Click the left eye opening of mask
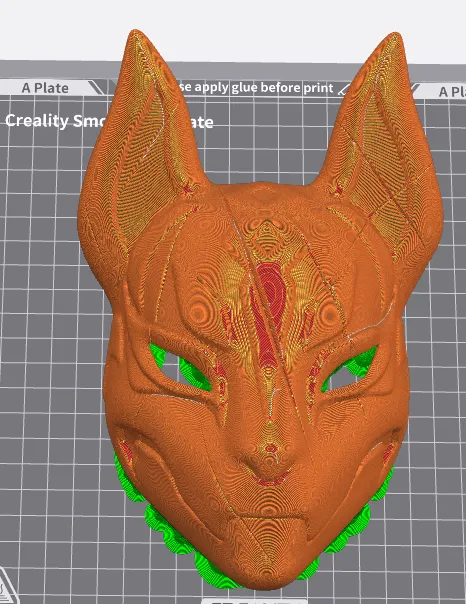Viewport: 466px width, 604px height. coord(179,368)
